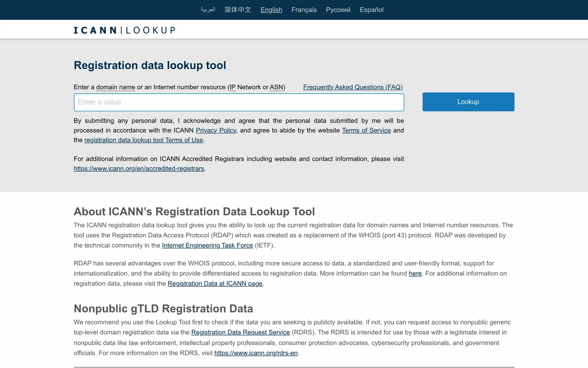This screenshot has height=368, width=588.
Task: Click the ICANN Lookup logo
Action: coord(125,30)
